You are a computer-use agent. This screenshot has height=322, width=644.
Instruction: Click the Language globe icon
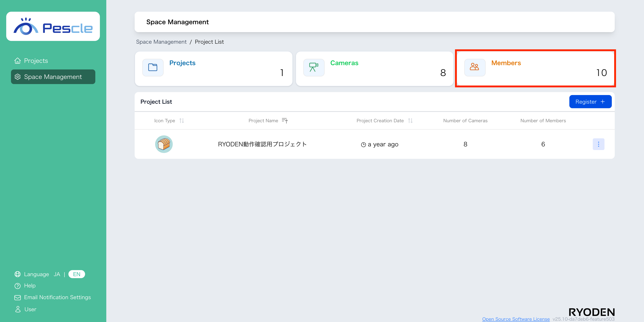coord(18,274)
